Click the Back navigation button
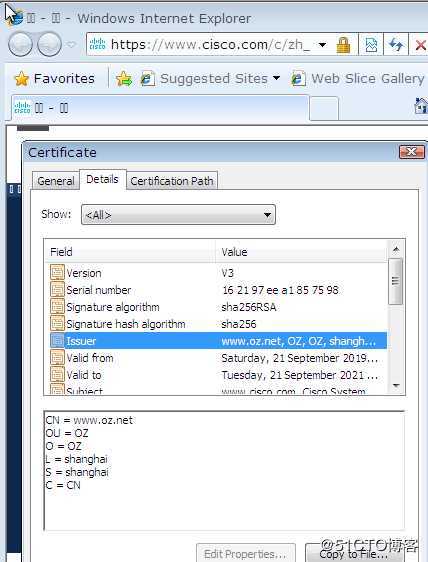The width and height of the screenshot is (428, 562). 20,44
